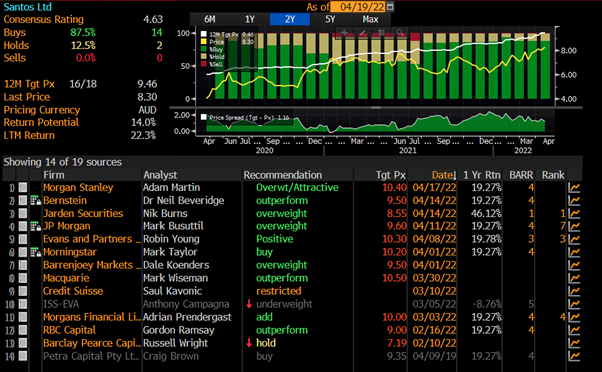Sort by the Tgt Px column header
This screenshot has height=372, width=602.
390,175
